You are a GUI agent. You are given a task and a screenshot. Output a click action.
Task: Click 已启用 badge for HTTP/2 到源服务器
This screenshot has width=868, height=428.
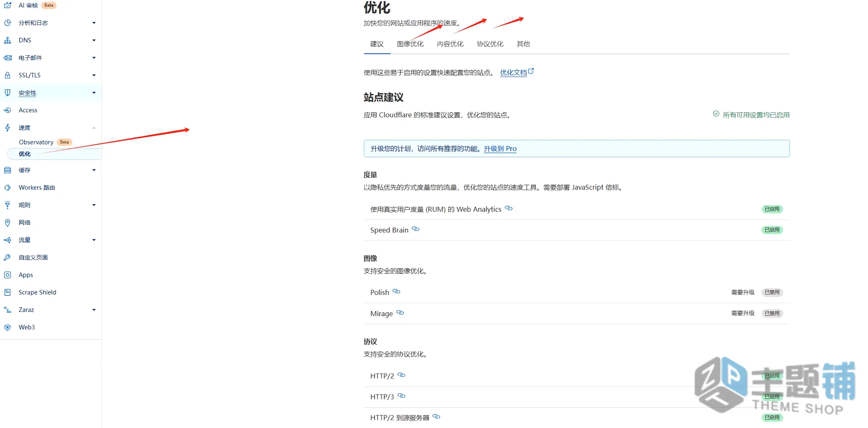(x=772, y=418)
